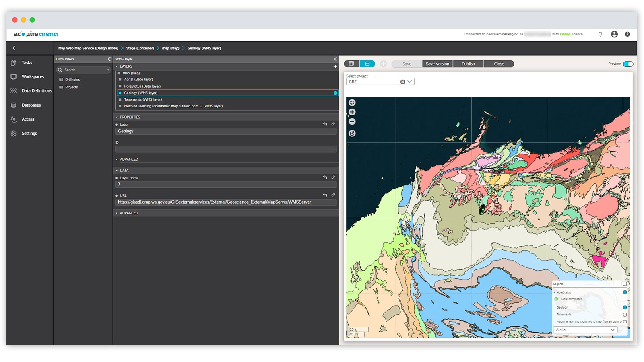Click the link icon beside the URL field

click(333, 195)
